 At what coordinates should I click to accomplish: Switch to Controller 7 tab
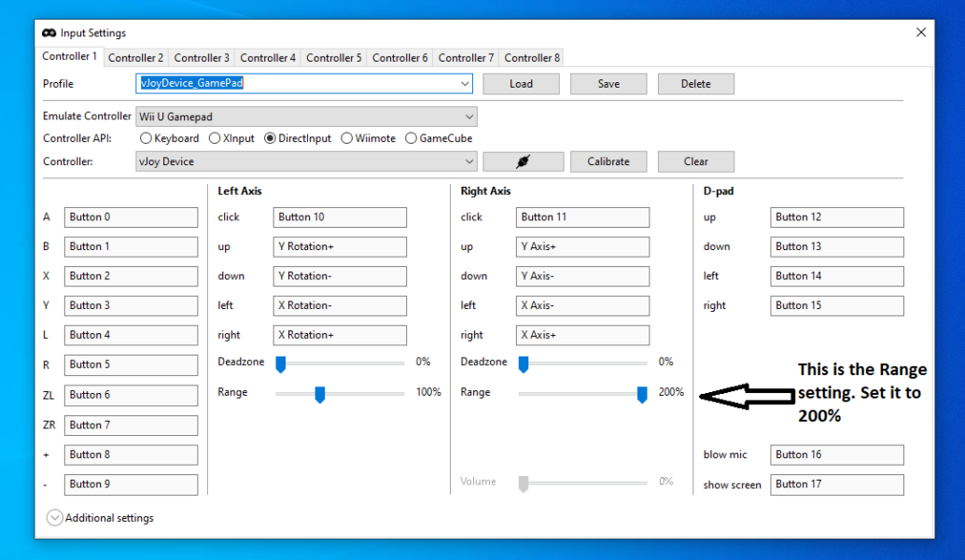466,58
